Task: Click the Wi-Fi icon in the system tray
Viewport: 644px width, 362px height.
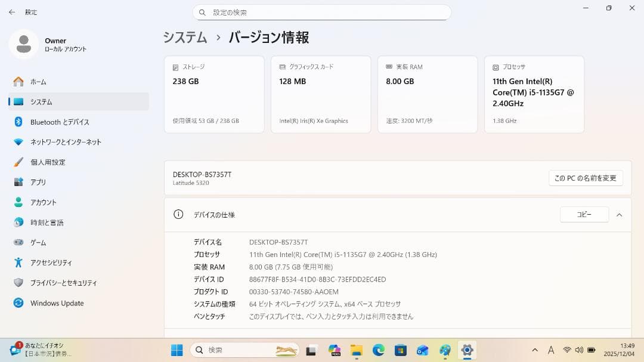Action: click(567, 350)
